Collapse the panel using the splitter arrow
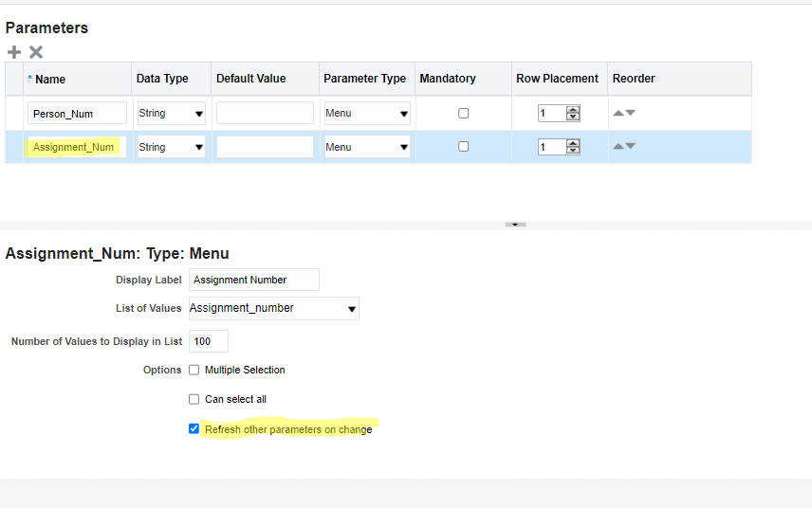This screenshot has height=508, width=812. click(x=515, y=225)
